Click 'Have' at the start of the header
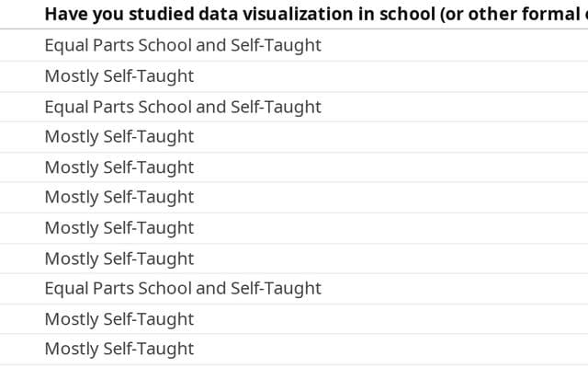Image resolution: width=588 pixels, height=368 pixels. point(66,15)
